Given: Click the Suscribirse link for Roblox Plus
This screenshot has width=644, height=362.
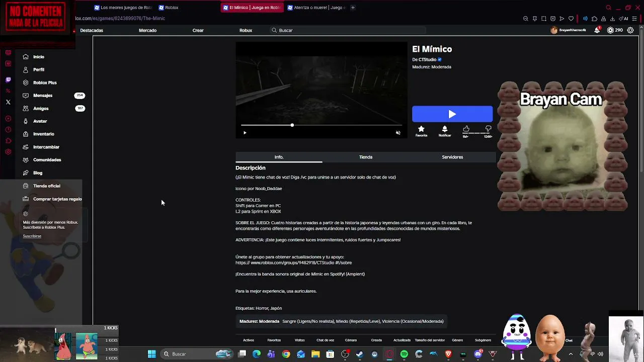Looking at the screenshot, I should pos(32,236).
